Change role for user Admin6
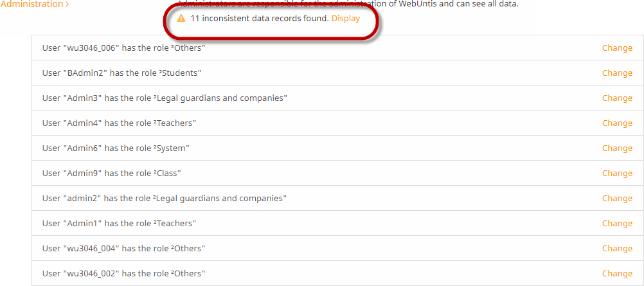 click(x=617, y=148)
